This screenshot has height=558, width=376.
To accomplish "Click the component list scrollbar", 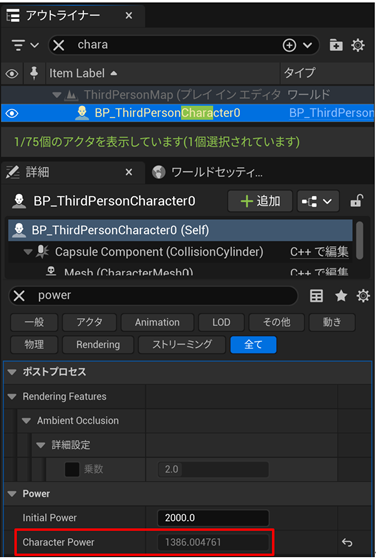I will pos(360,240).
